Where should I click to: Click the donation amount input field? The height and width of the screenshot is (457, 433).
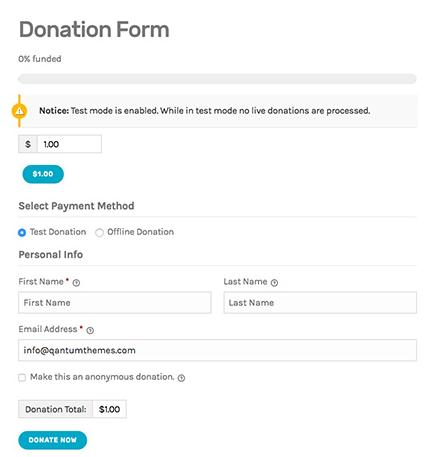pos(69,144)
